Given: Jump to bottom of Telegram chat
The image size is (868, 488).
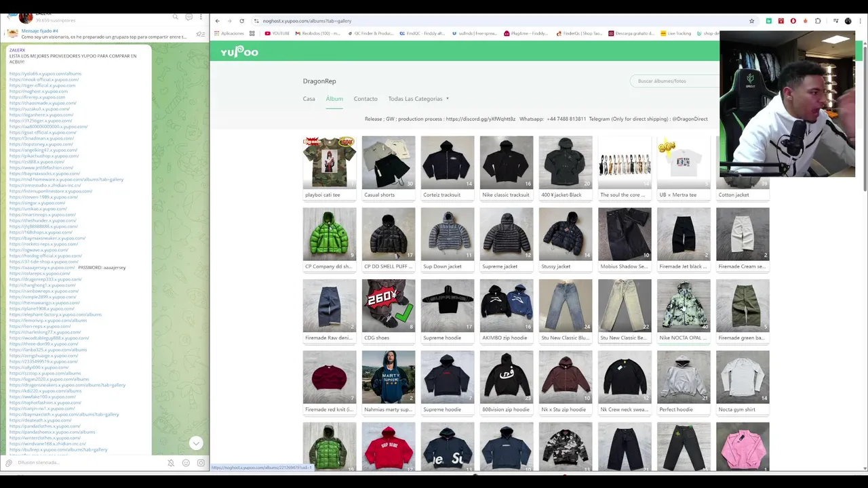Looking at the screenshot, I should [x=196, y=443].
